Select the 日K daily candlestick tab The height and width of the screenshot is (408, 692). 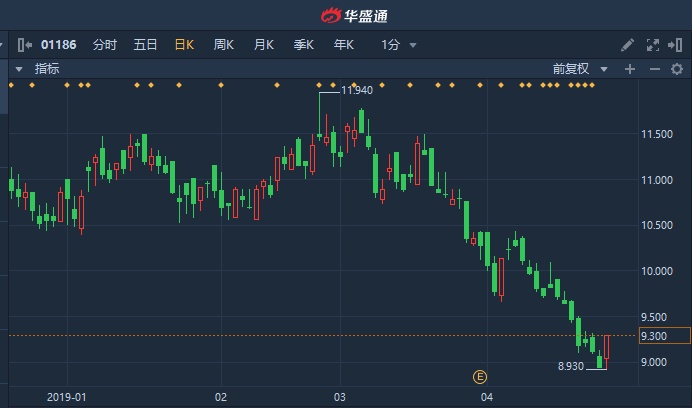tap(184, 45)
